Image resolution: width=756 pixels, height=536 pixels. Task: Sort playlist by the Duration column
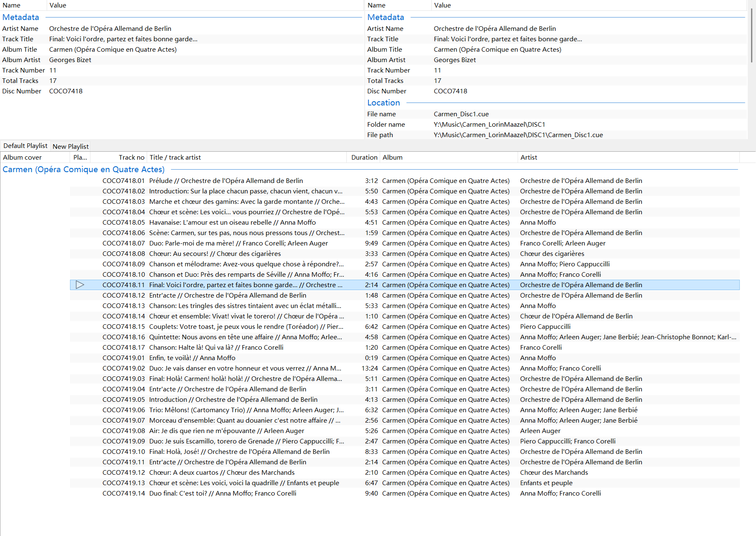coord(363,157)
